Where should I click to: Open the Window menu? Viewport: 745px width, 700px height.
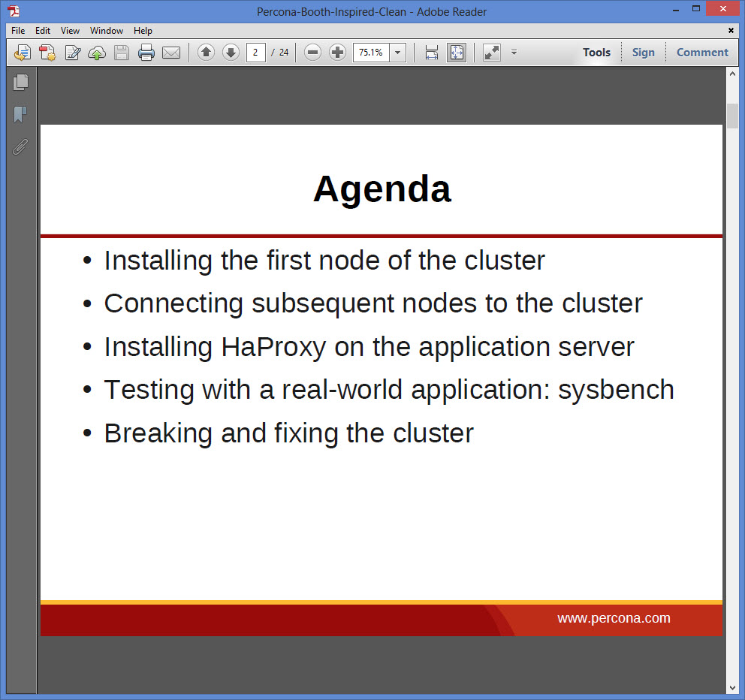tap(107, 30)
